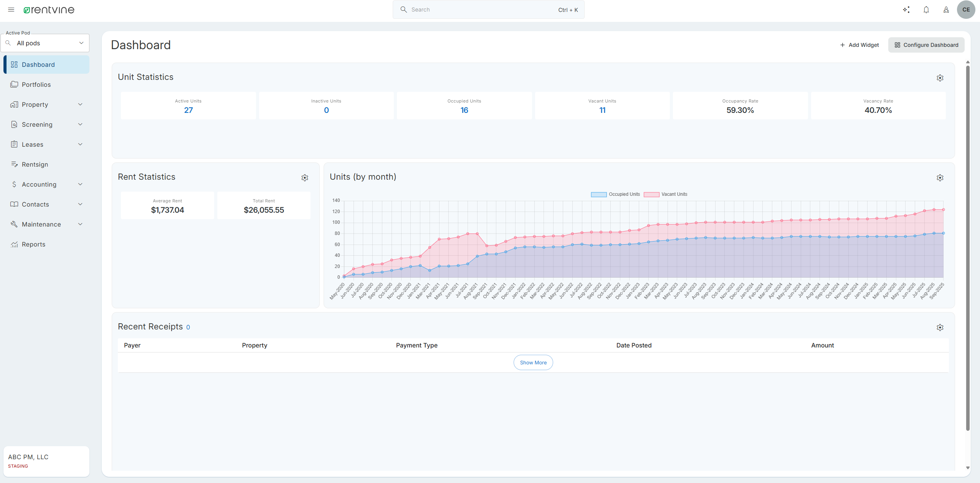This screenshot has width=980, height=483.
Task: Open Recent Receipts widget settings gear
Action: (940, 328)
